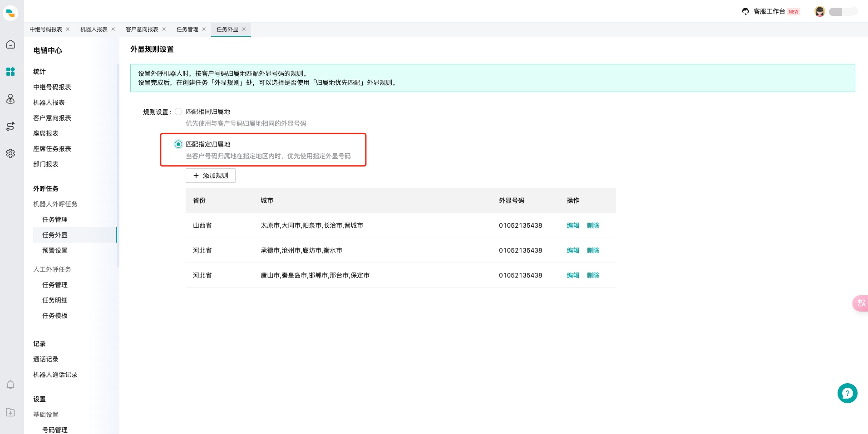Open 部门报表 in sidebar

point(46,164)
